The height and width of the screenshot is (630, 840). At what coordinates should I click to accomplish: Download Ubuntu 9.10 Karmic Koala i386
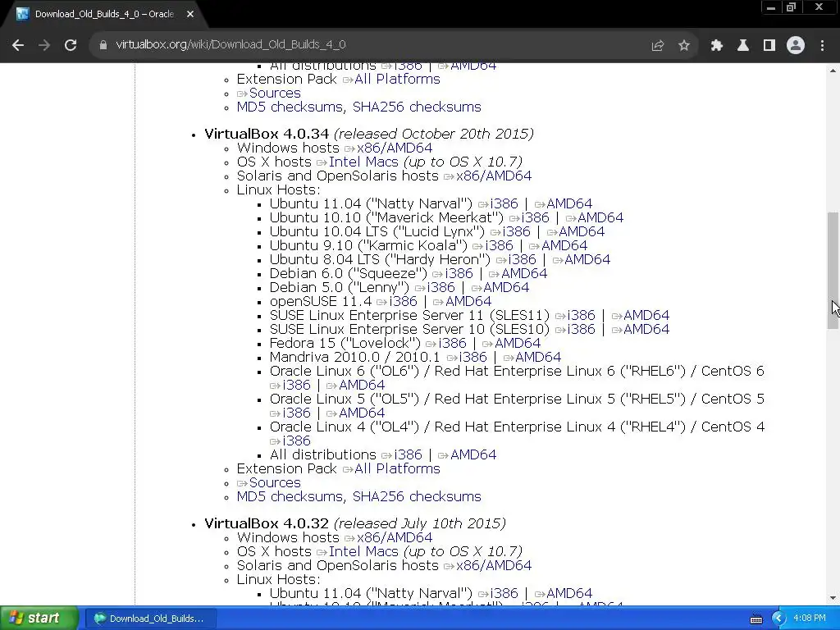(500, 245)
